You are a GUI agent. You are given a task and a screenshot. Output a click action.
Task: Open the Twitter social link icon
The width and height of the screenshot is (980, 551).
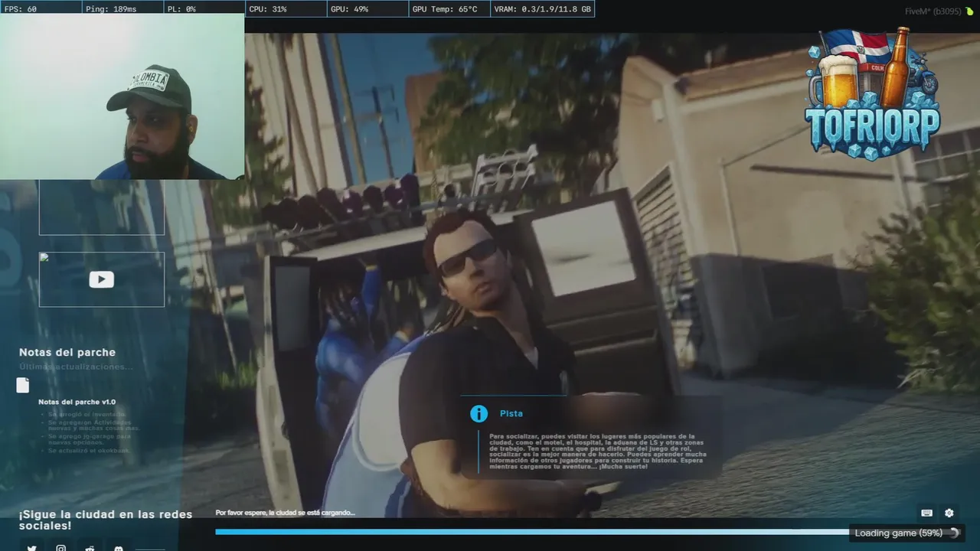coord(32,548)
